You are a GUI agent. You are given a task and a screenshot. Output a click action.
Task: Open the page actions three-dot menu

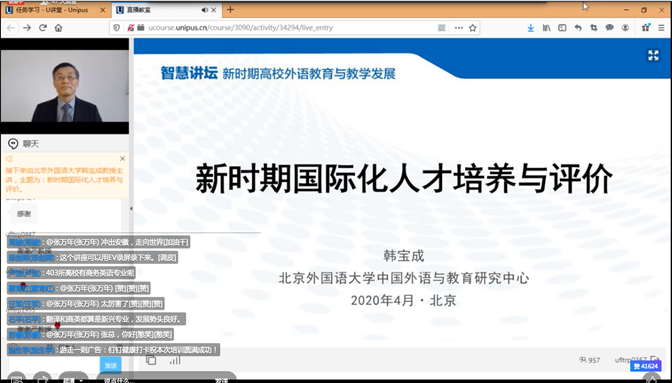tap(459, 28)
